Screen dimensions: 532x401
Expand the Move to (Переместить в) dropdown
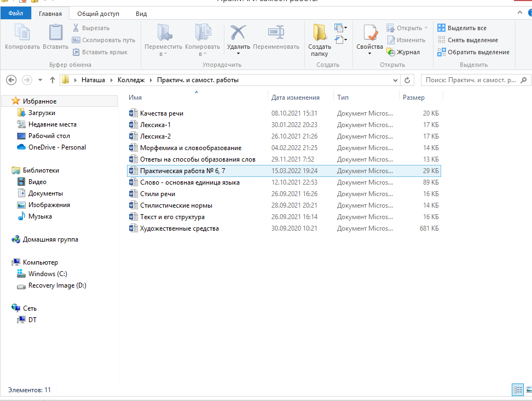pyautogui.click(x=163, y=54)
